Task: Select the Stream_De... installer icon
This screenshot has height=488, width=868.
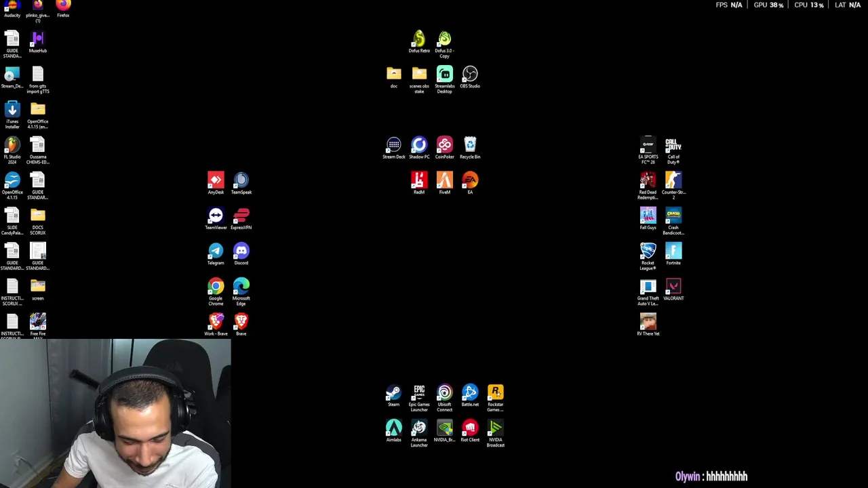Action: click(x=12, y=78)
